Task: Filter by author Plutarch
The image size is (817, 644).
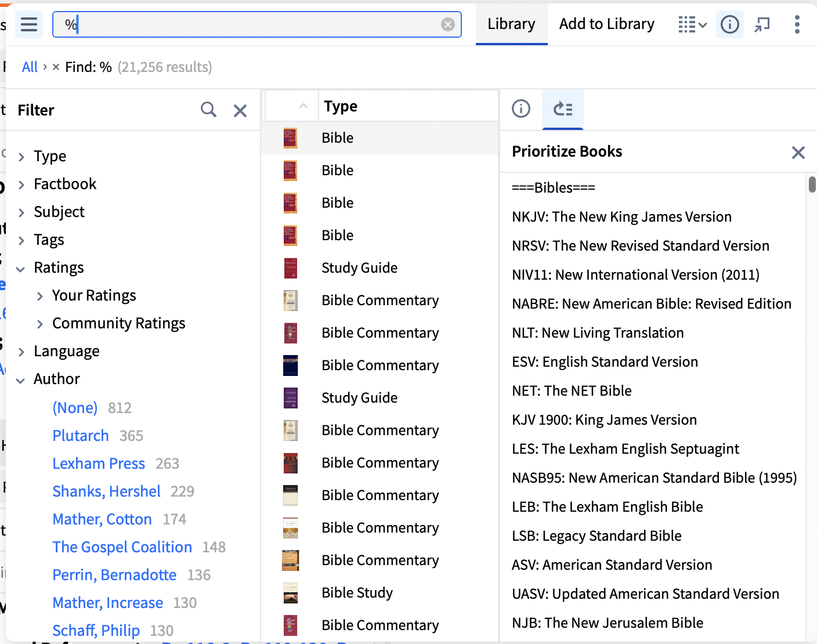Action: (81, 436)
